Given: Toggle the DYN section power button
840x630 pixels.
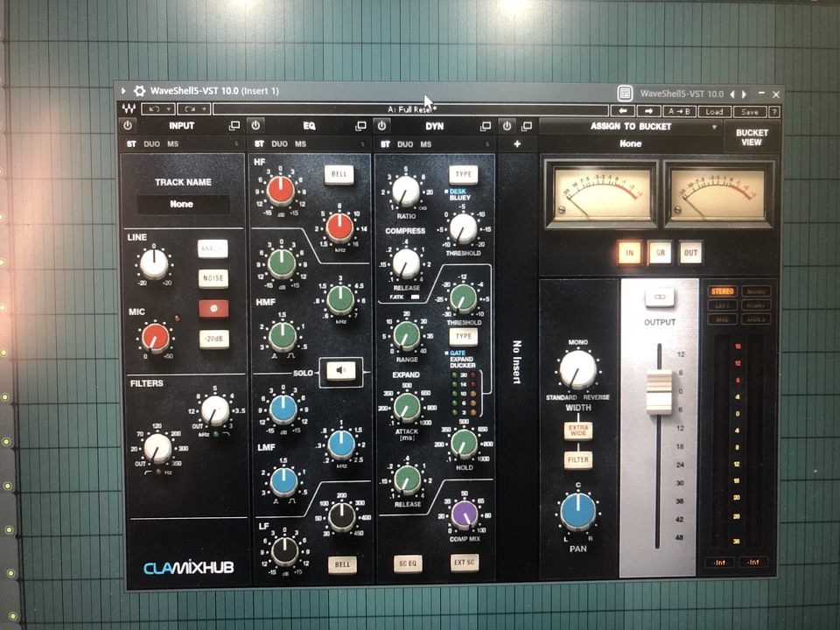Looking at the screenshot, I should tap(381, 126).
